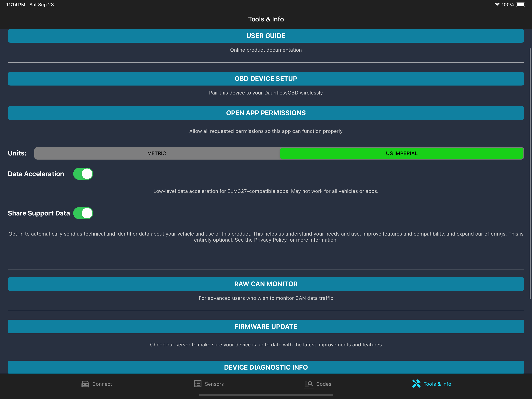This screenshot has width=532, height=399.
Task: Click 'Check our server to make sure' text
Action: [x=266, y=345]
